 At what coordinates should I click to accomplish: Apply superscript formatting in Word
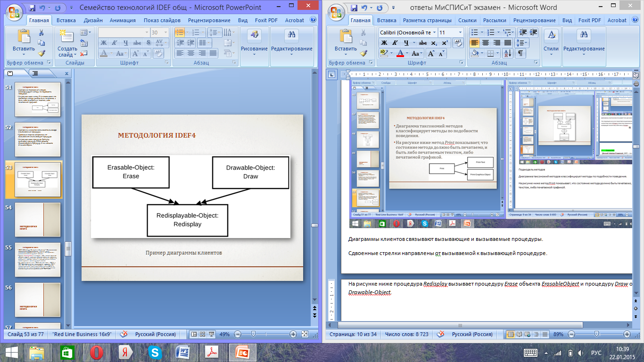(x=445, y=43)
